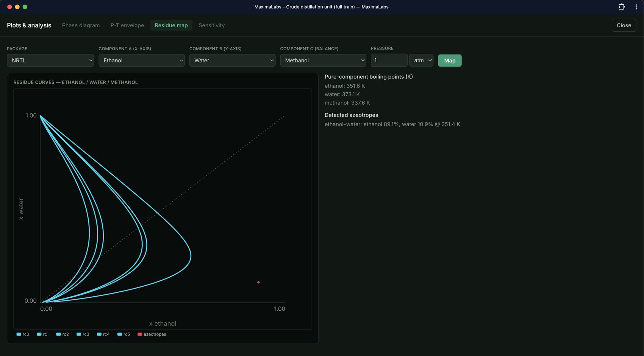Click the 'water: 373.1 K' boiling point
This screenshot has width=644, height=356.
click(x=342, y=95)
